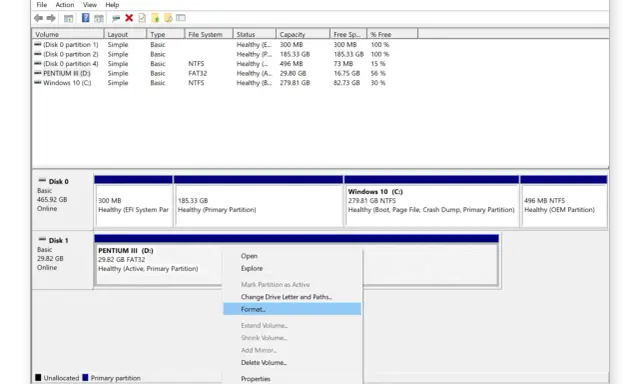
Task: Click the folder with green arrow toolbar icon
Action: click(x=155, y=18)
